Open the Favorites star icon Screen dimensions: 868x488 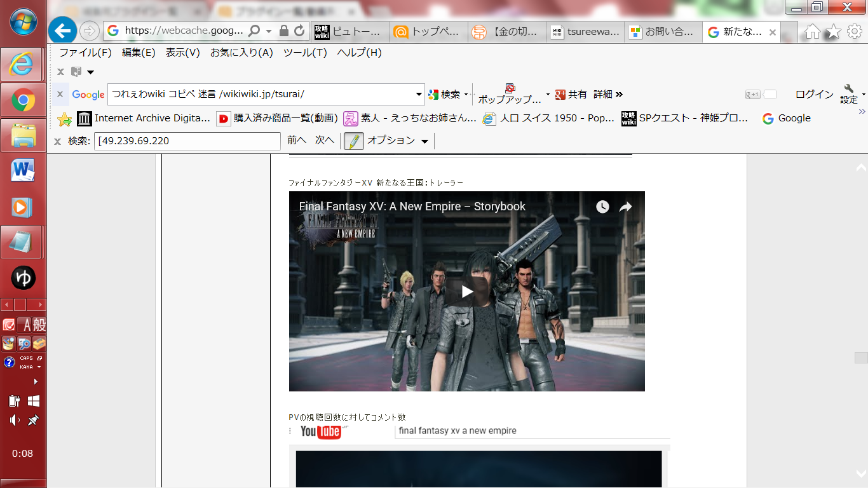(x=833, y=32)
